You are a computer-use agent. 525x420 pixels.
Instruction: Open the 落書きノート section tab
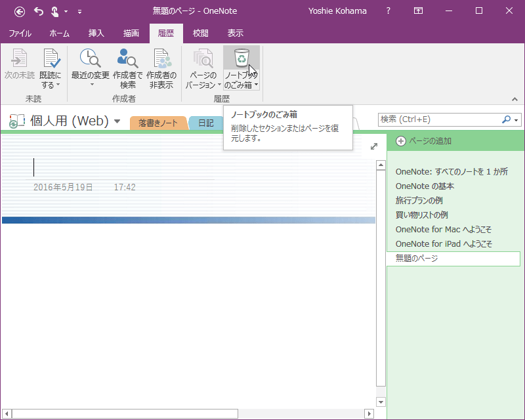157,123
